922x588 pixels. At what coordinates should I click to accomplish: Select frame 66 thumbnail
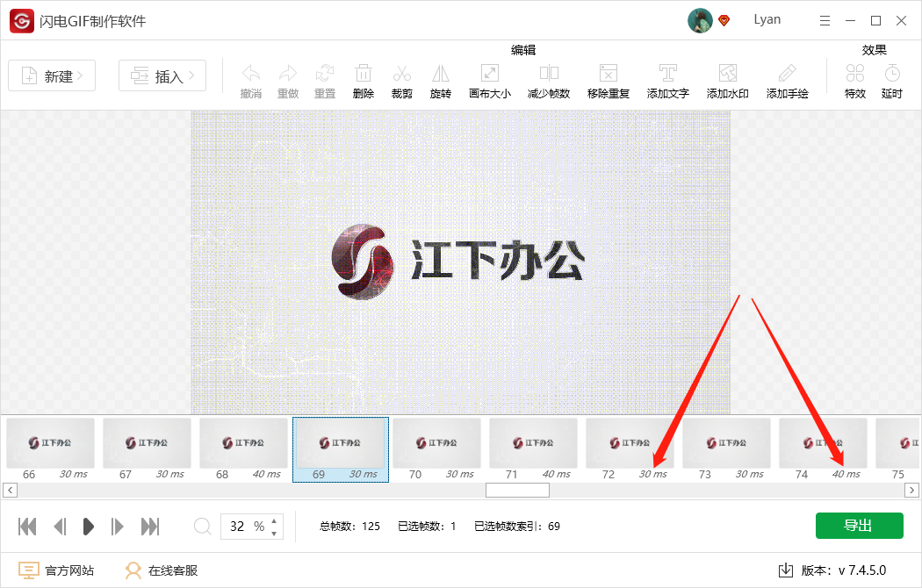(51, 443)
